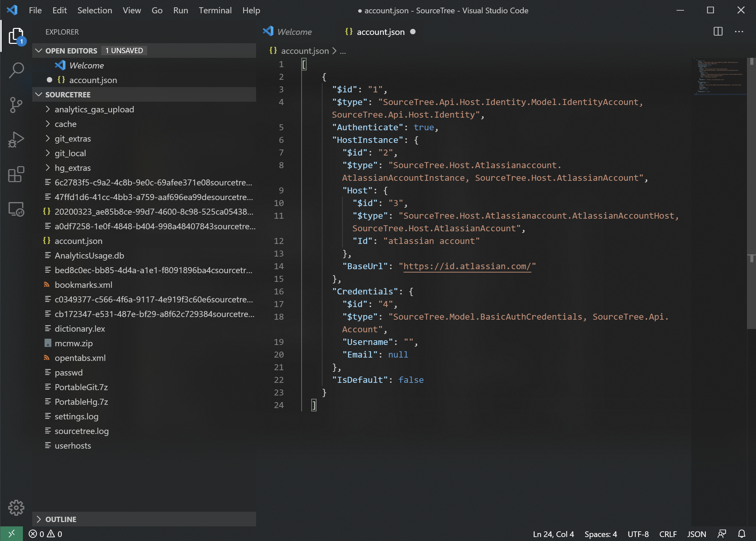Open the editor More Actions ellipsis
This screenshot has width=756, height=541.
click(739, 32)
